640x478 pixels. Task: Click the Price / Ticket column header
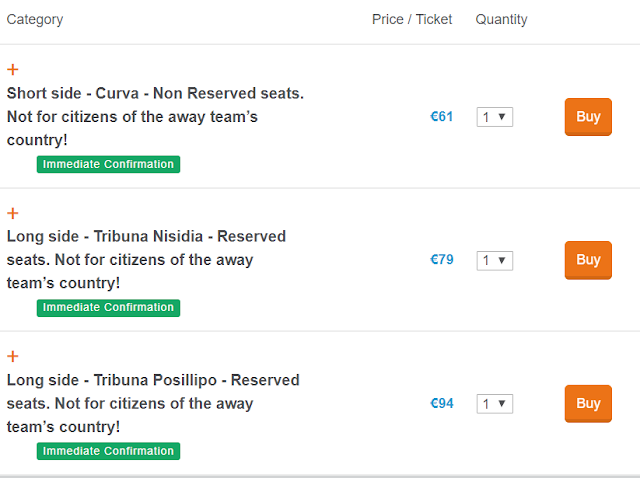pos(412,20)
